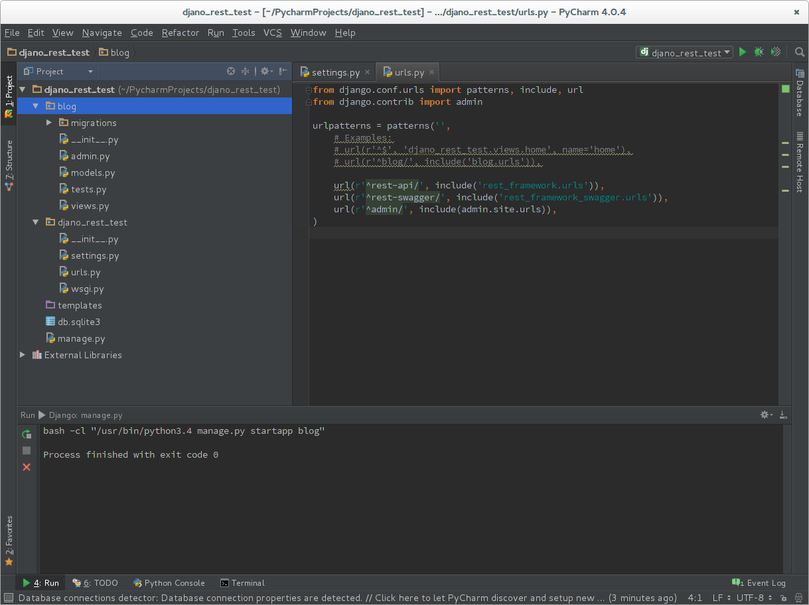Click the 4: Run tool window button
Viewport: 809px width, 605px height.
click(41, 583)
